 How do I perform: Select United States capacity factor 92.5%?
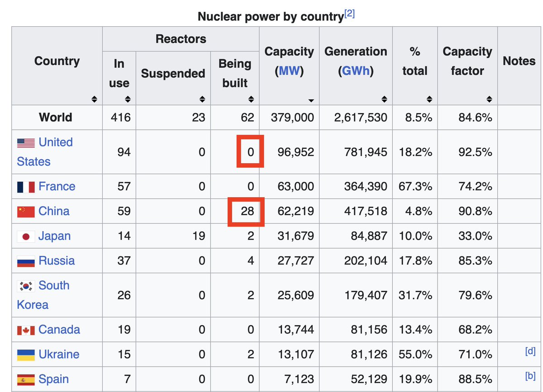475,152
